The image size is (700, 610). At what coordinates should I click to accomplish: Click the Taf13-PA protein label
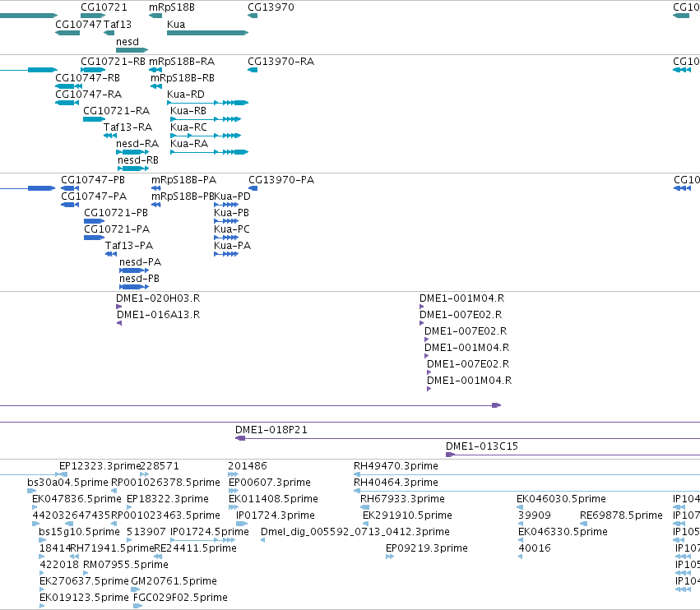(129, 246)
